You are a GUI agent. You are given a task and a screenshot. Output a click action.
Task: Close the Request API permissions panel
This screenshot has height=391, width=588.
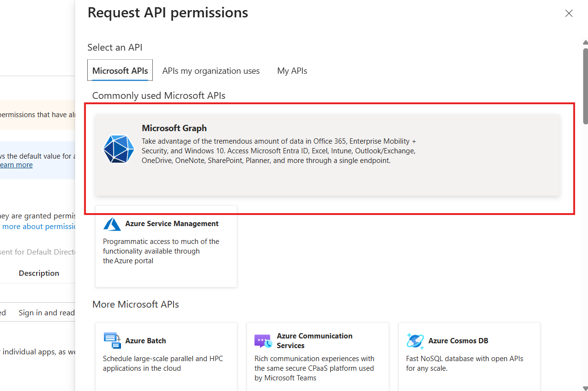[569, 13]
